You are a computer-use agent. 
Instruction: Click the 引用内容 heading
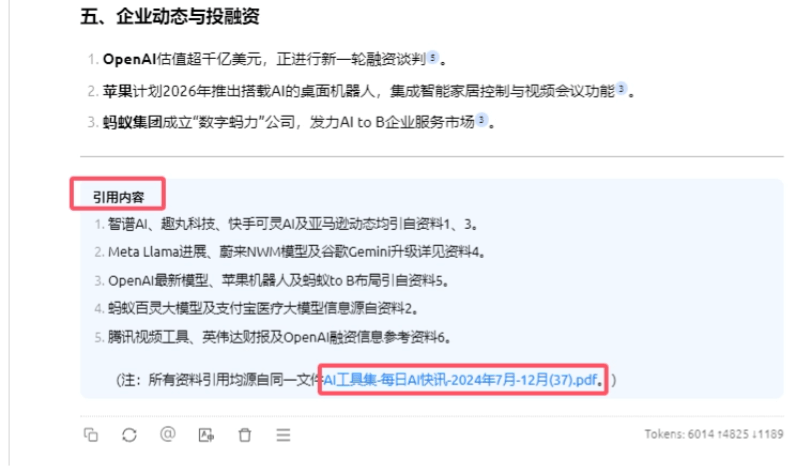click(x=118, y=197)
